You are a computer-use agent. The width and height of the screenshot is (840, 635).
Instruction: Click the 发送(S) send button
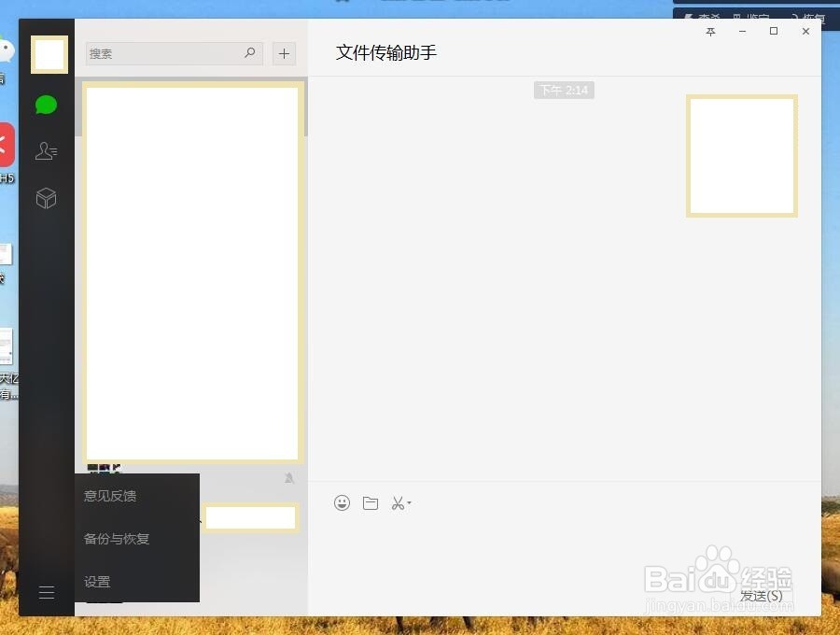(x=762, y=596)
